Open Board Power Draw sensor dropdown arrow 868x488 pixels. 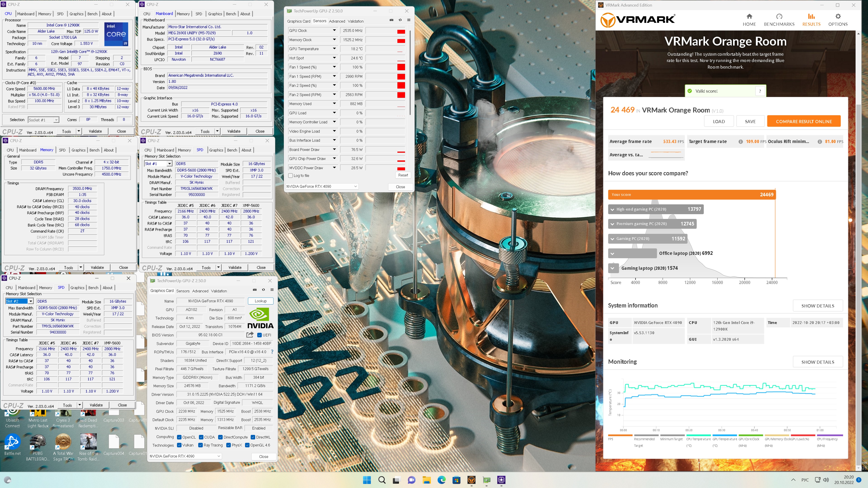[x=334, y=149]
